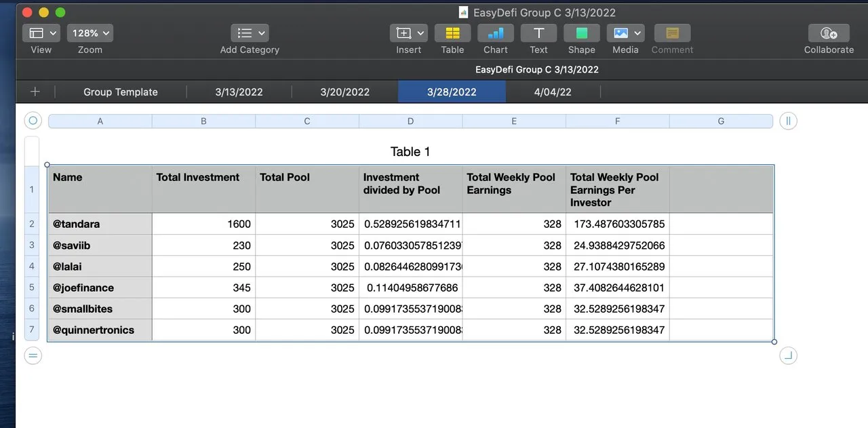Switch to the 4/04/22 sheet tab
Screen dimensions: 868x428
click(x=553, y=92)
